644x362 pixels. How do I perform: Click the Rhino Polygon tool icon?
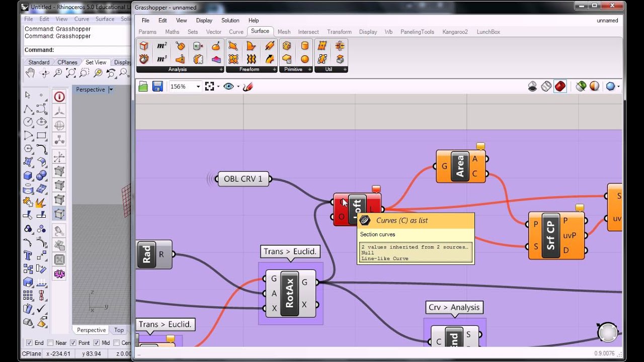(x=28, y=149)
